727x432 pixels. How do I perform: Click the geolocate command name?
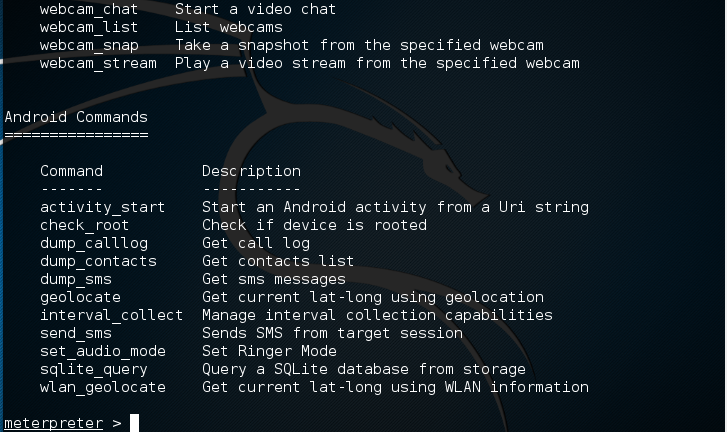tap(80, 297)
